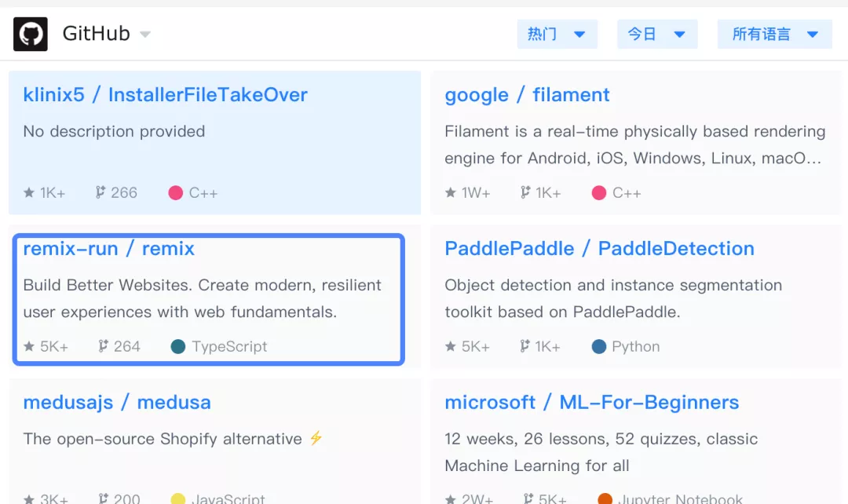Click the fork icon beside 266

pyautogui.click(x=100, y=192)
